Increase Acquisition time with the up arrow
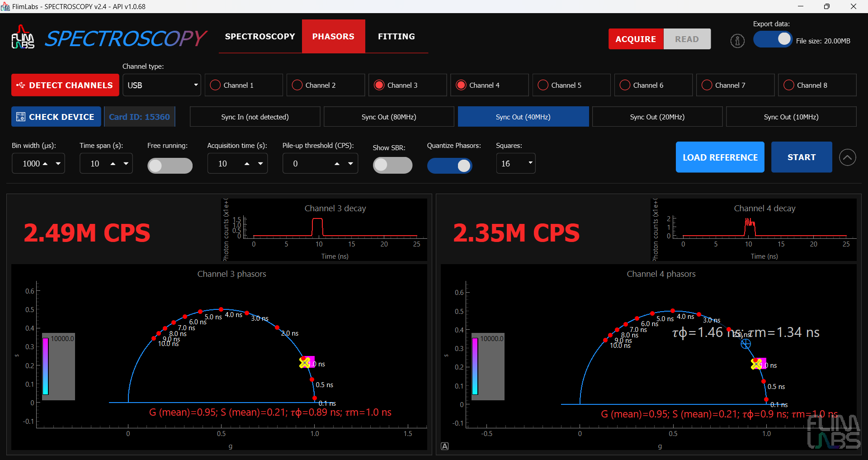The width and height of the screenshot is (868, 460). click(247, 163)
